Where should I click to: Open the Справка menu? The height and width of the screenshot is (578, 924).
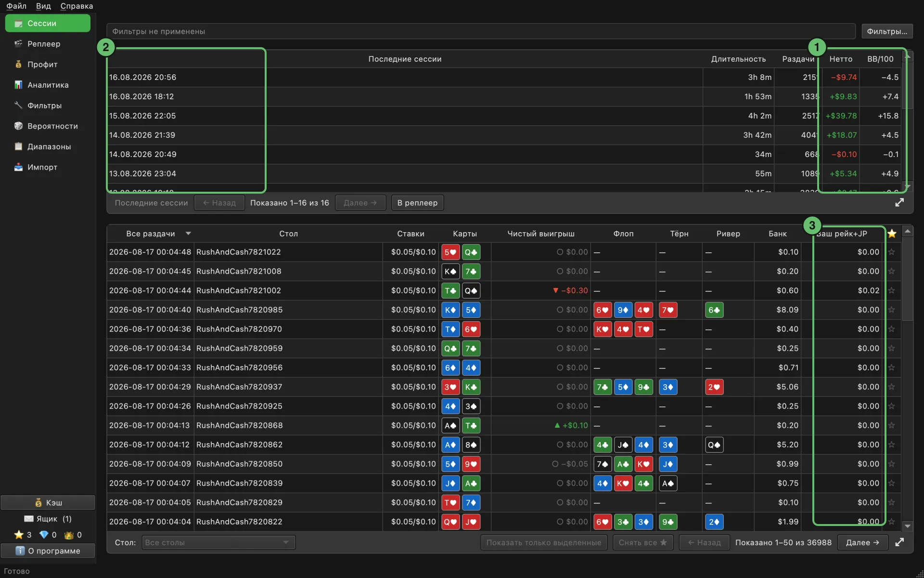77,6
